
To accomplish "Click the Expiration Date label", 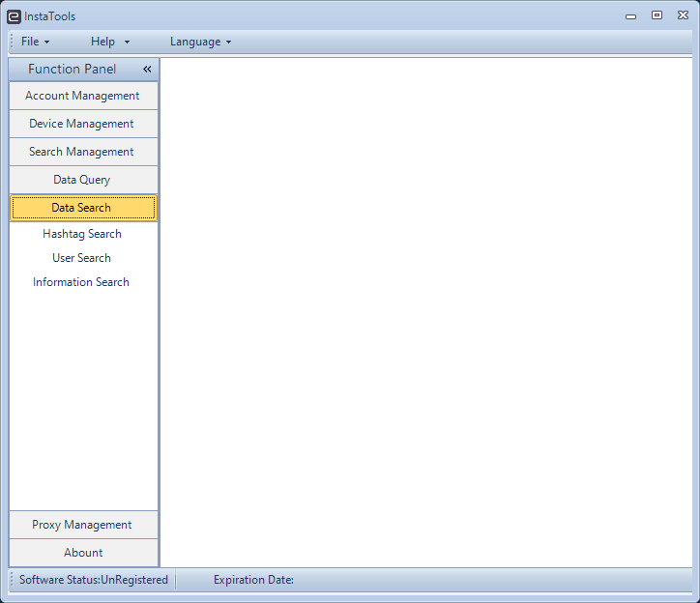I will [x=253, y=580].
